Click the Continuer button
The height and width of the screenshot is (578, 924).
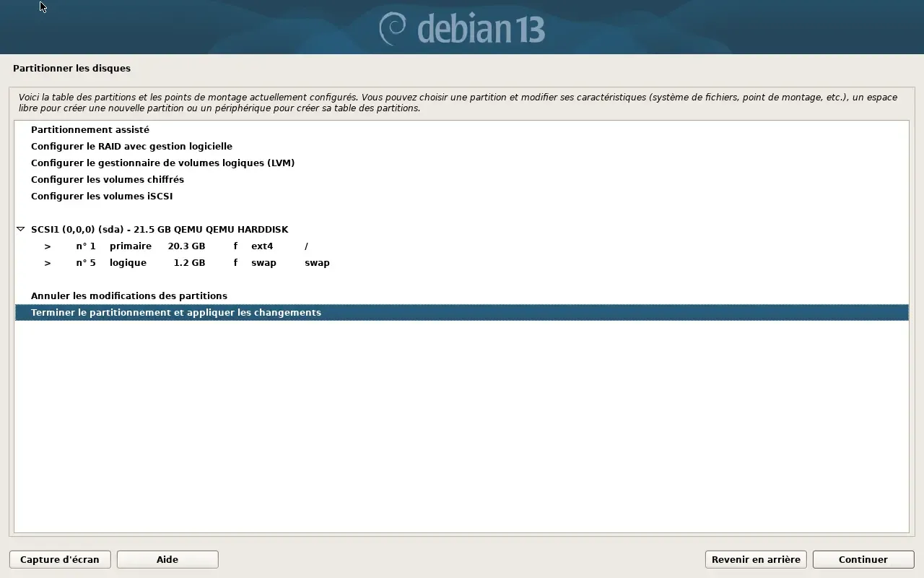click(863, 559)
